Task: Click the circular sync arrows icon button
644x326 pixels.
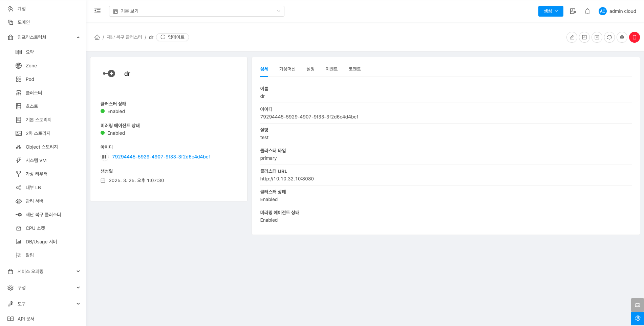Action: tap(609, 37)
